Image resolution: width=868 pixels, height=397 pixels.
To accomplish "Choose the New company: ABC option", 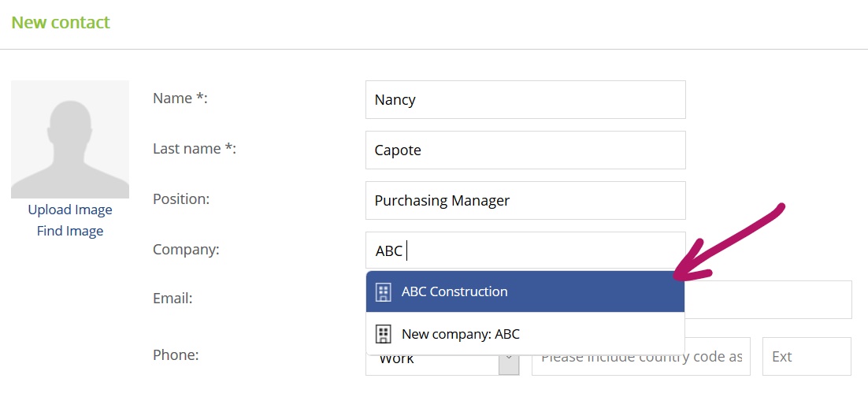I will coord(525,334).
